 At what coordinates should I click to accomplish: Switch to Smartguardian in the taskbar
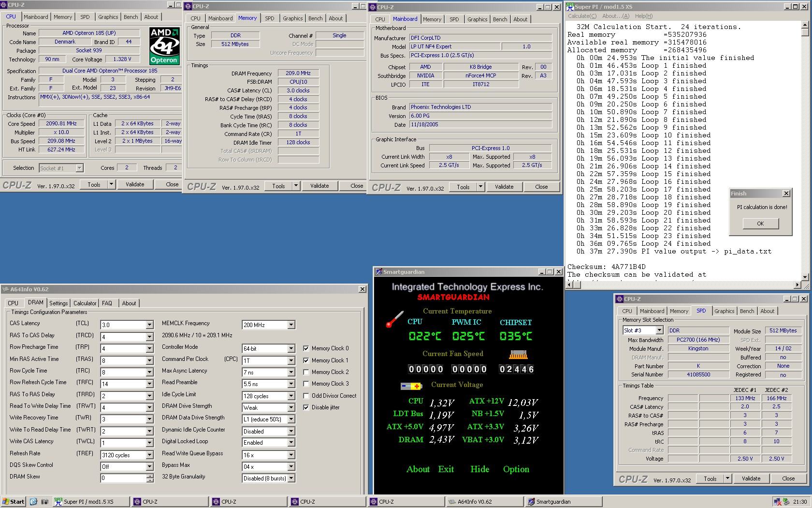[564, 502]
